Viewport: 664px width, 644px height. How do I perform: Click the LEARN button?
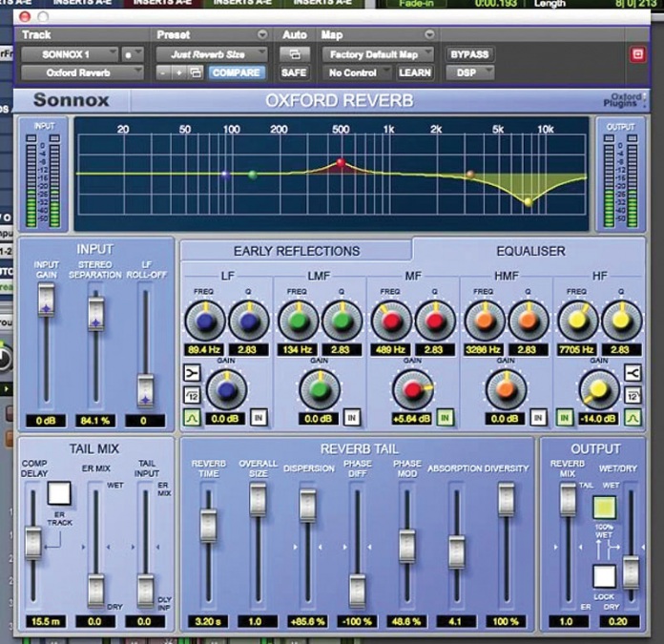415,73
